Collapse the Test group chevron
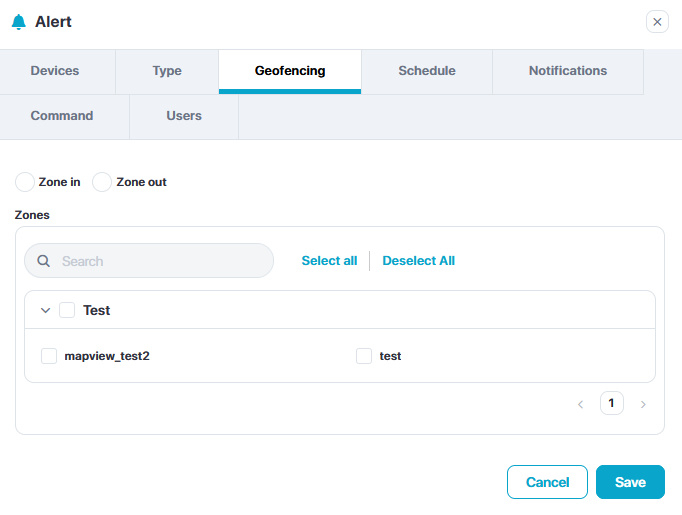682x515 pixels. click(45, 310)
